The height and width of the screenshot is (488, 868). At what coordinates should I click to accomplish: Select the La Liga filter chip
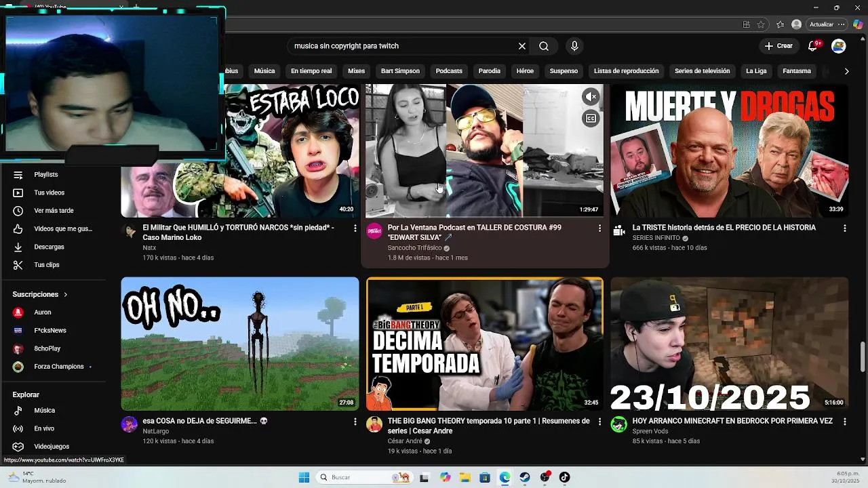point(756,70)
